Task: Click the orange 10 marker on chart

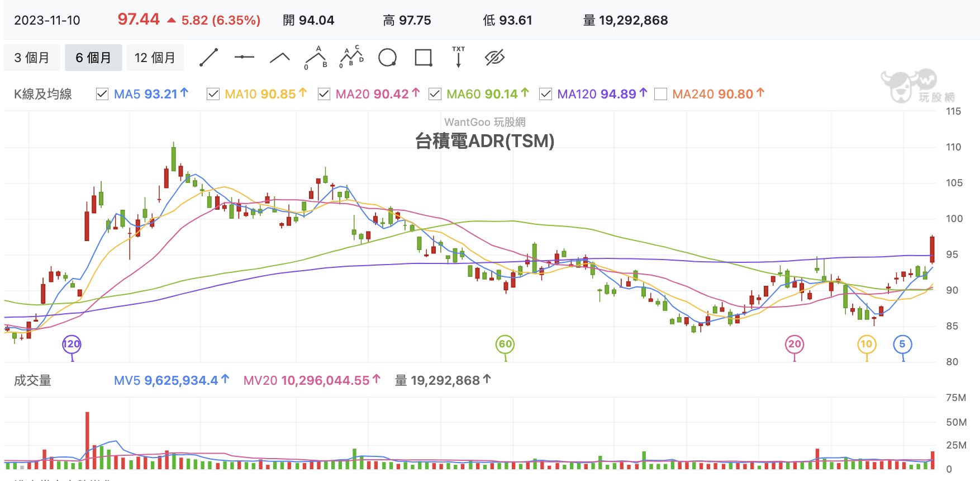Action: pos(867,344)
